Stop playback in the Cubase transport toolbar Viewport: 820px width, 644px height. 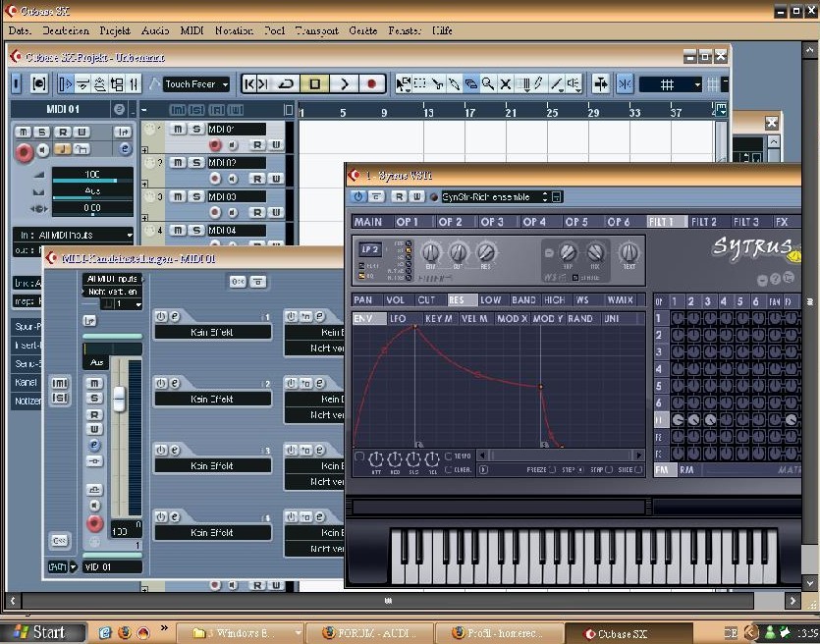315,83
